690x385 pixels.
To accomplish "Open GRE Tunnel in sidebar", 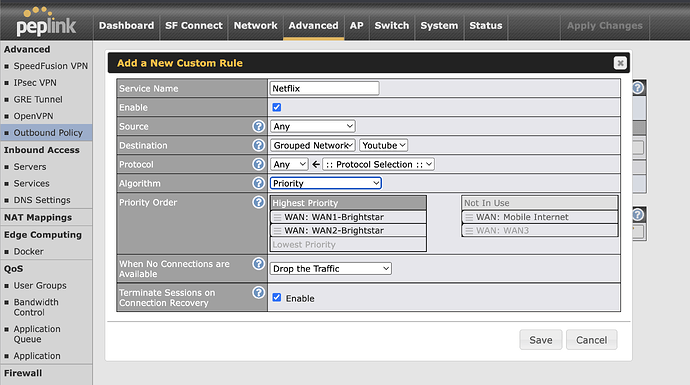I will click(38, 99).
